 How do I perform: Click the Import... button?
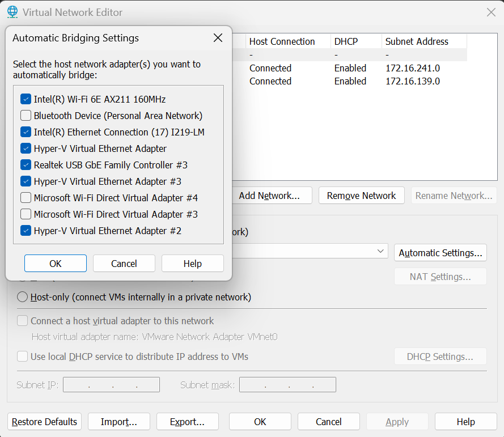tap(119, 422)
